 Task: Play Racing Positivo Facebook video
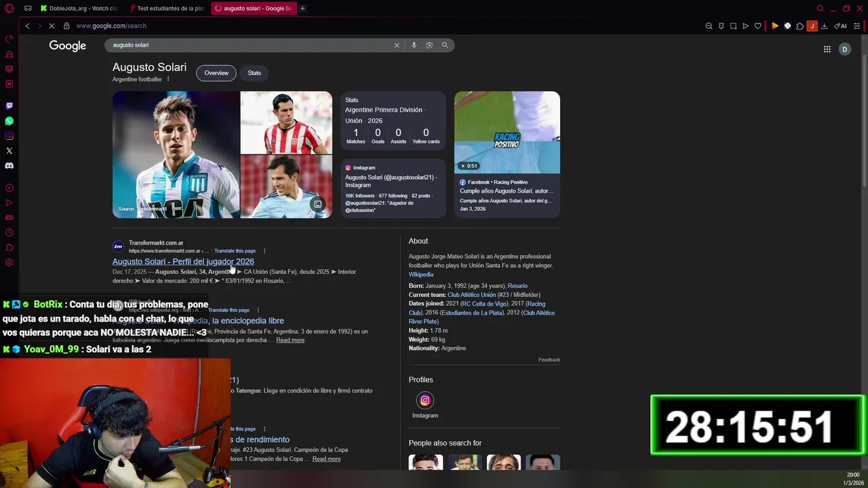tap(507, 133)
